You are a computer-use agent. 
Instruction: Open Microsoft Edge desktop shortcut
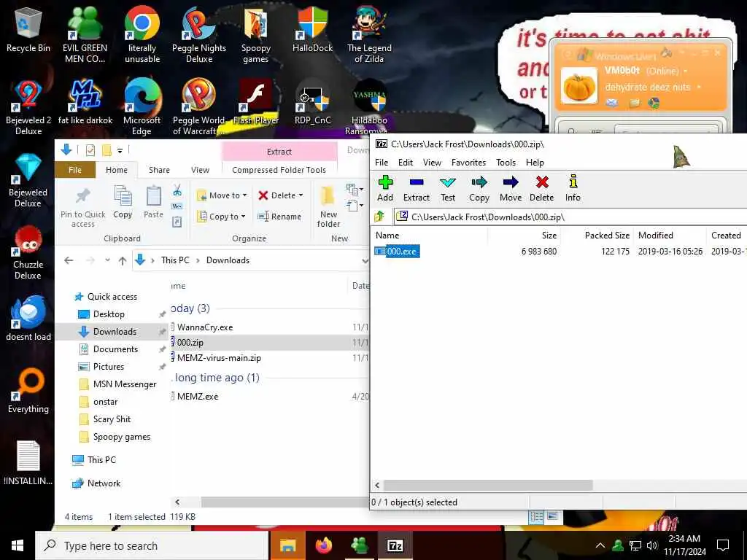coord(142,108)
